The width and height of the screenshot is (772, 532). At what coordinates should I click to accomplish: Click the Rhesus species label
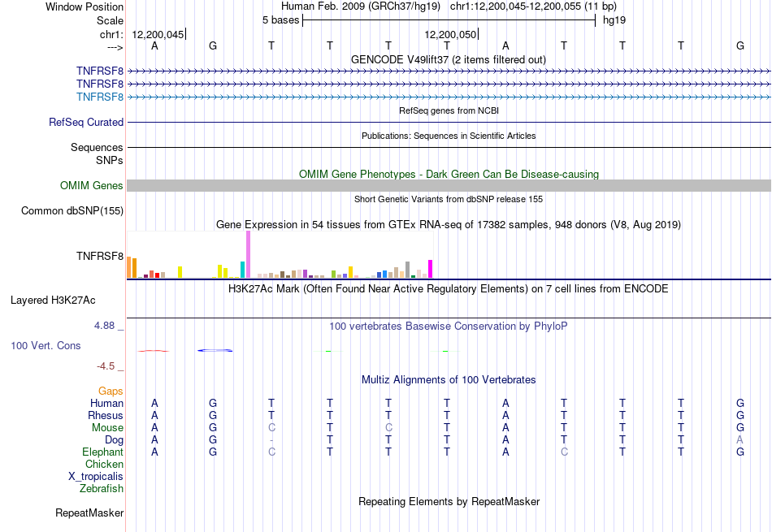(106, 415)
